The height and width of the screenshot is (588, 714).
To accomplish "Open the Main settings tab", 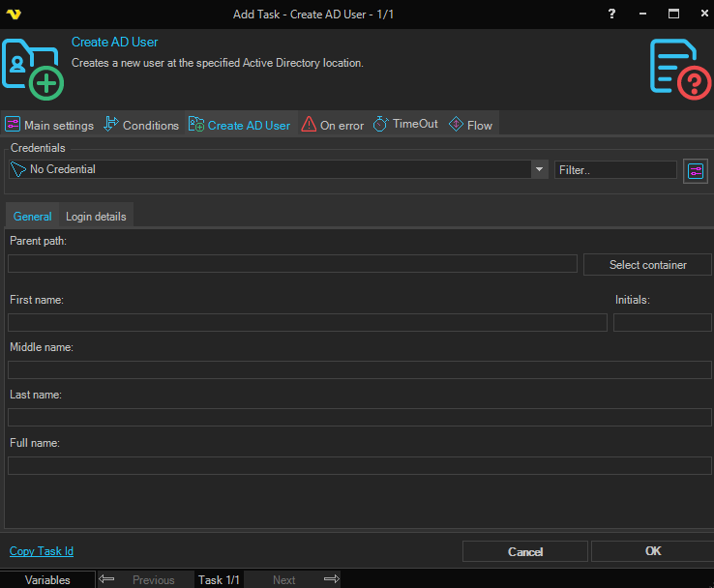I will (x=49, y=125).
